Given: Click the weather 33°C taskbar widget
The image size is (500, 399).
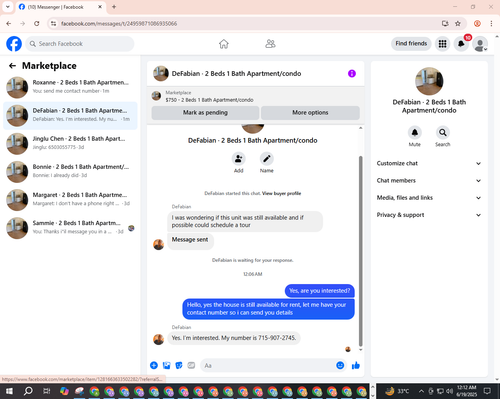Looking at the screenshot, I should [397, 391].
